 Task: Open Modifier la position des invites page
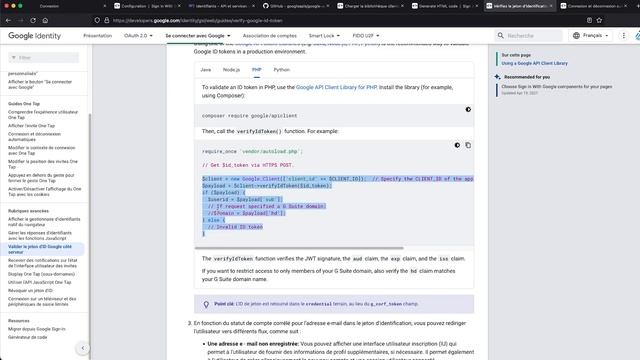[x=43, y=164]
